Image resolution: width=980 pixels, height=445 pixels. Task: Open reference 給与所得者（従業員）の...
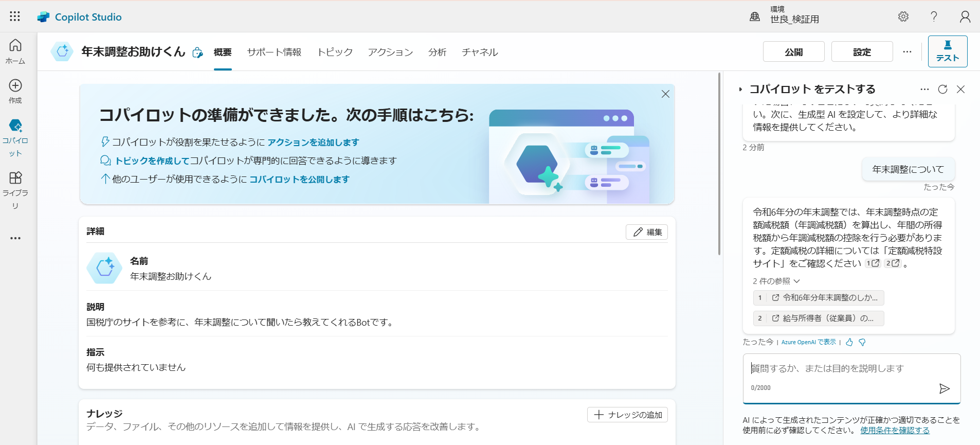[x=819, y=318]
